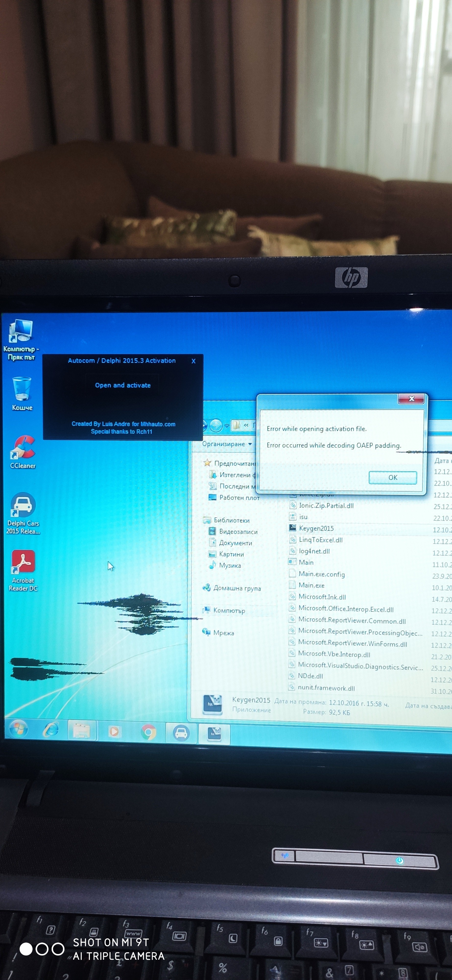Image resolution: width=452 pixels, height=980 pixels.
Task: Close the Autocom / Delphi activation window
Action: [193, 361]
